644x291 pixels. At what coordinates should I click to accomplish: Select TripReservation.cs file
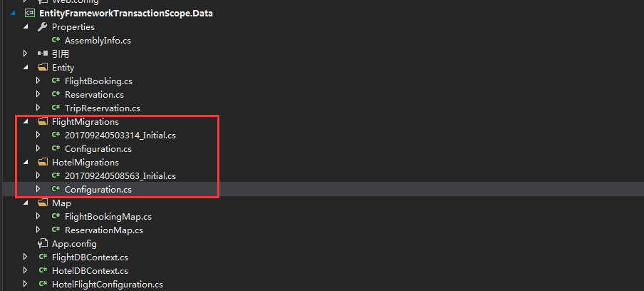(x=103, y=108)
